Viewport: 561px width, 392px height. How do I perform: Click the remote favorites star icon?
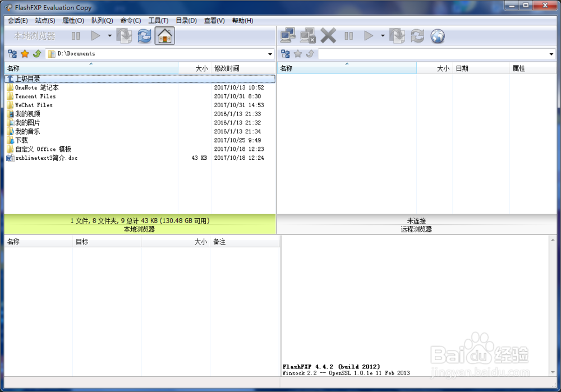(x=298, y=54)
